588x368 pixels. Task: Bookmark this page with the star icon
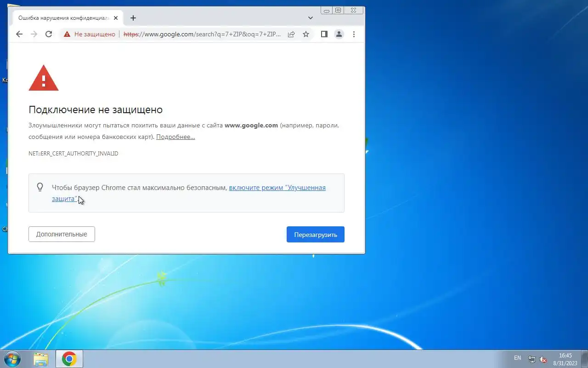tap(306, 34)
